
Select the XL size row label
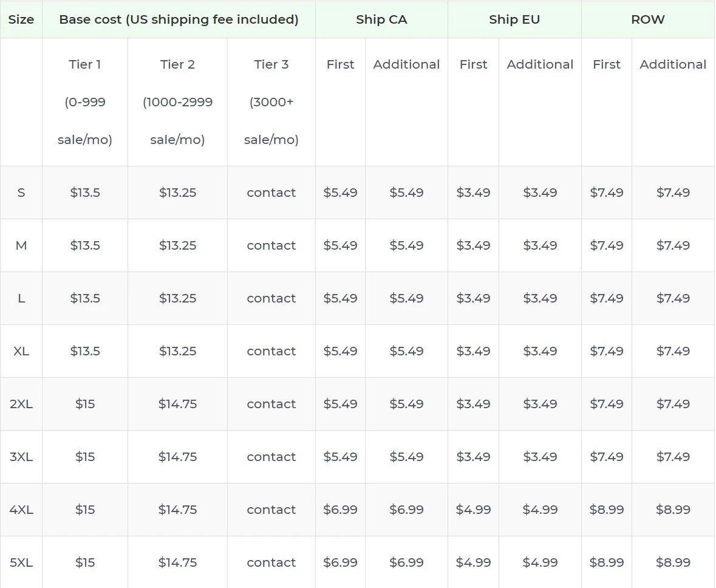coord(21,351)
